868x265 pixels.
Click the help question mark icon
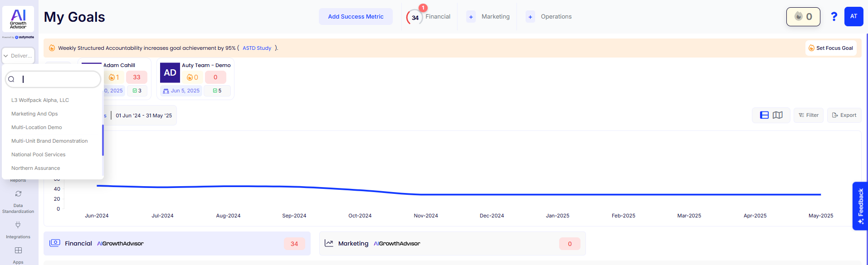coord(834,17)
